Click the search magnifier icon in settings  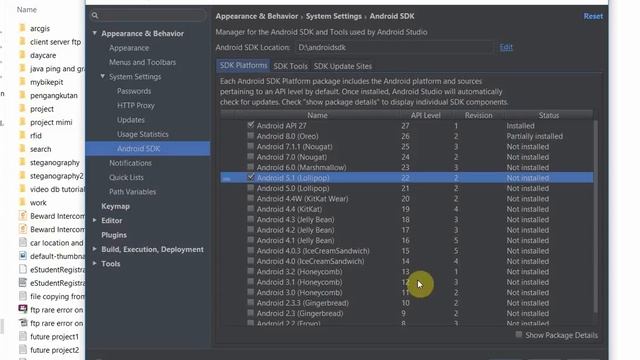pos(95,16)
